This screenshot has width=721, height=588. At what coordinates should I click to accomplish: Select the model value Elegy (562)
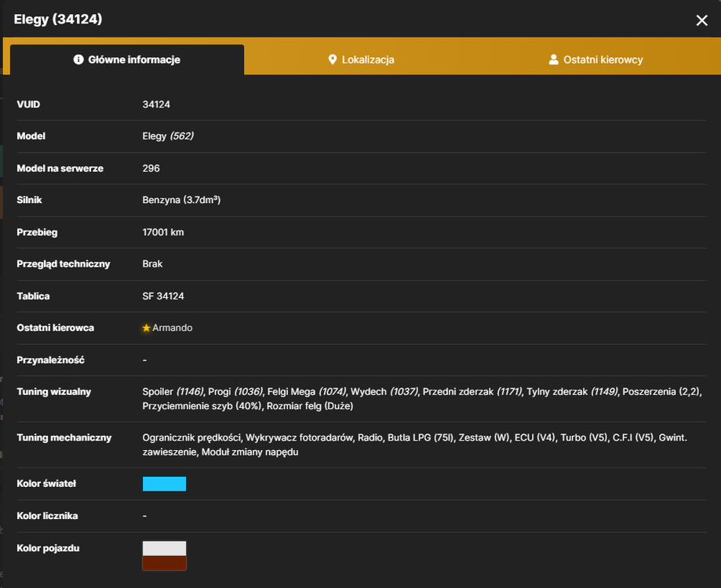[x=168, y=136]
